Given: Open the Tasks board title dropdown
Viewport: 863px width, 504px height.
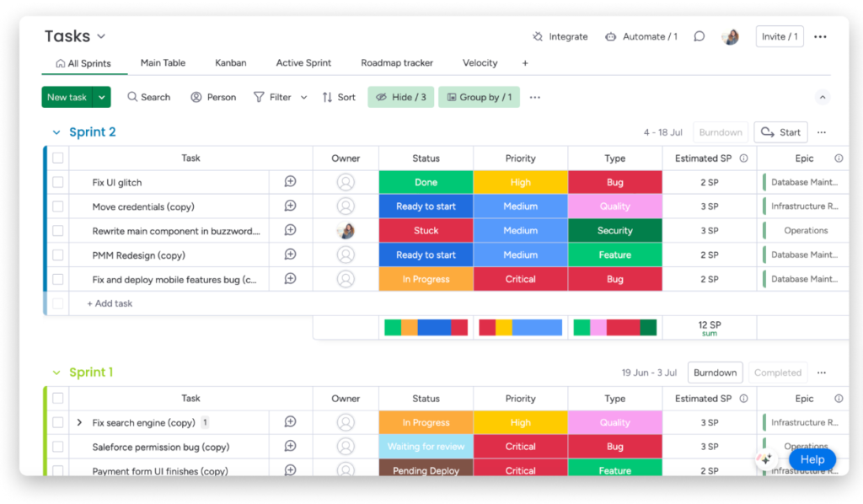Looking at the screenshot, I should click(100, 36).
